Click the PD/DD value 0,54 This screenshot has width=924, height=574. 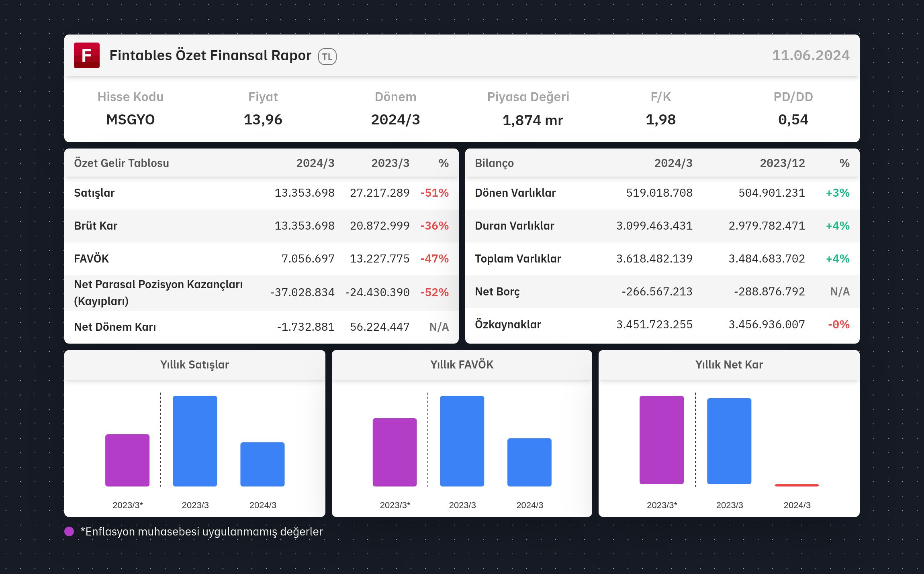(x=793, y=120)
